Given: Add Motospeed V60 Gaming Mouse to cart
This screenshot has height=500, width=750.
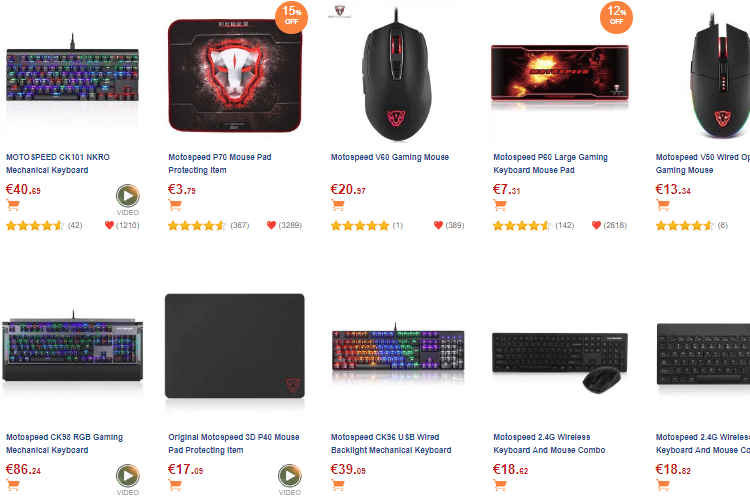Looking at the screenshot, I should (338, 206).
